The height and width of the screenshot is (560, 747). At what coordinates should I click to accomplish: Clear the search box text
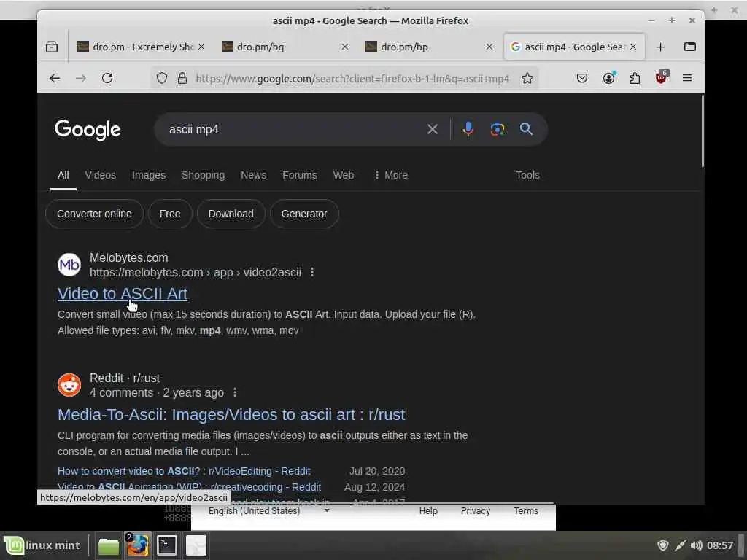[x=432, y=129]
